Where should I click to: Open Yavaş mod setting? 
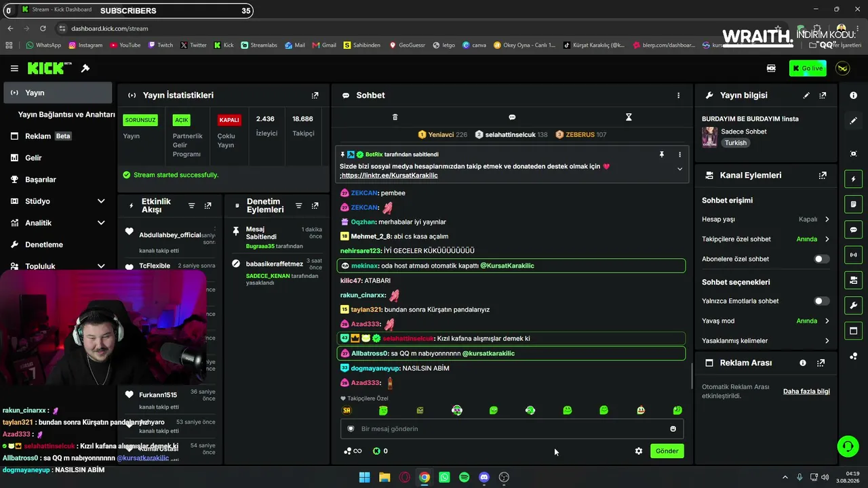(x=766, y=321)
